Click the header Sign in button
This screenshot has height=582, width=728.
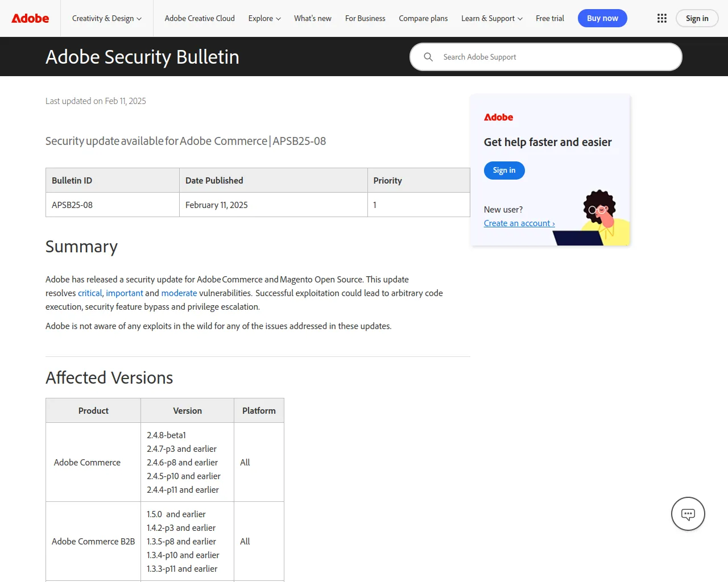pyautogui.click(x=697, y=18)
